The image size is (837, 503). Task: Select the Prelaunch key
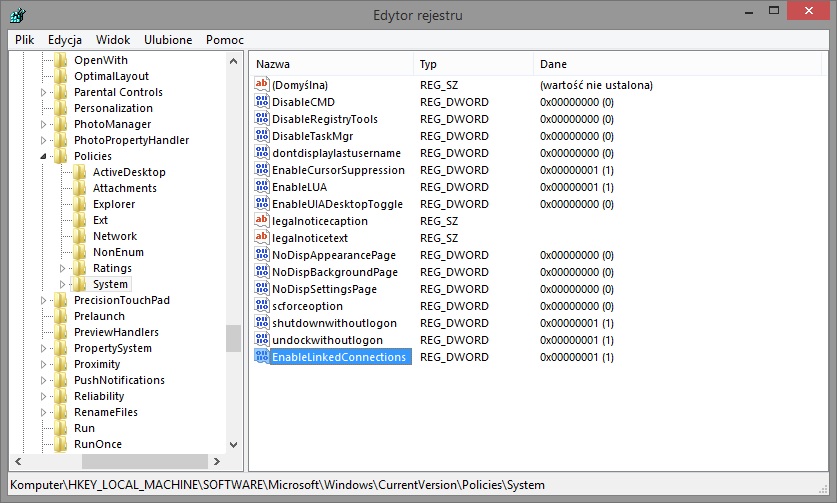pos(99,316)
